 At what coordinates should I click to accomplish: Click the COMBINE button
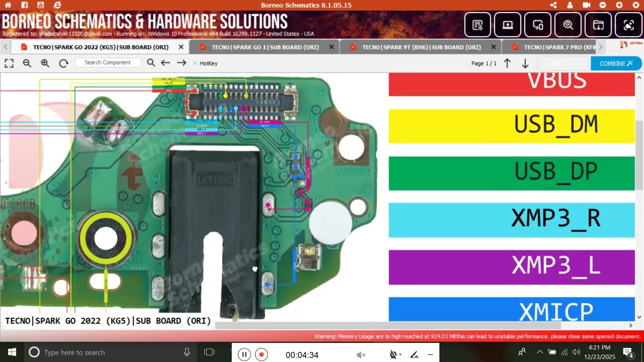tap(616, 63)
